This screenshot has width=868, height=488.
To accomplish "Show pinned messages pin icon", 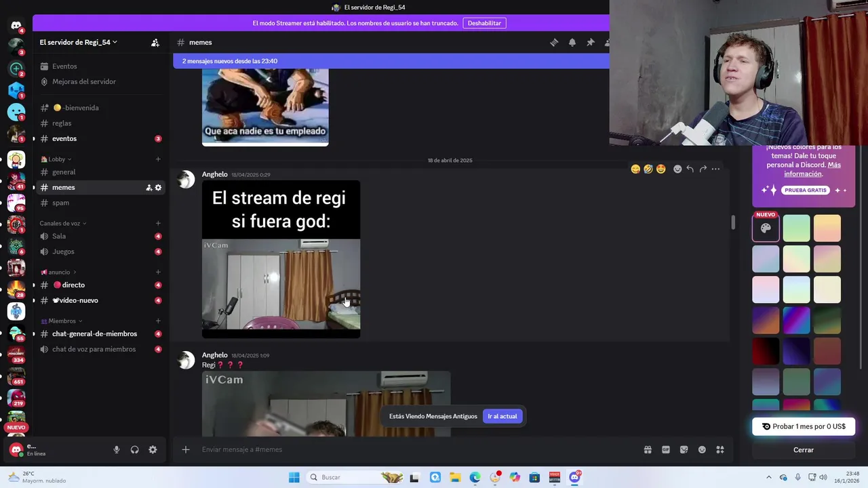I will click(x=591, y=42).
